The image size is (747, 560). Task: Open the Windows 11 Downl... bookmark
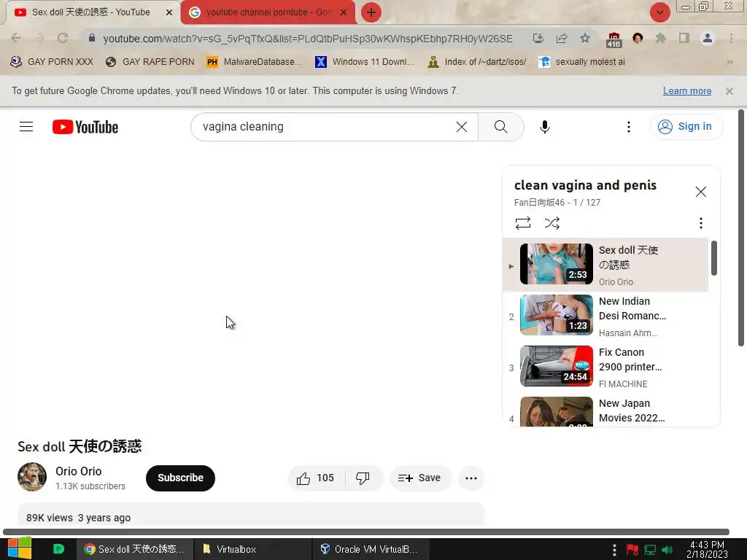365,62
